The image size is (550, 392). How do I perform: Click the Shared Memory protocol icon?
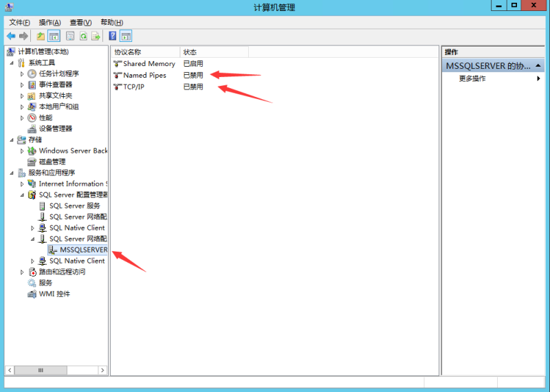coord(118,63)
